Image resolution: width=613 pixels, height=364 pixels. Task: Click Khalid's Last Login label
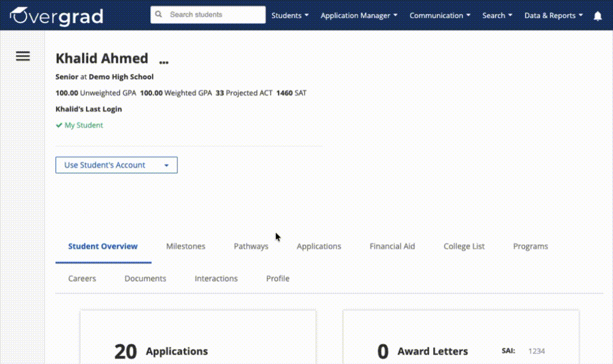click(89, 109)
